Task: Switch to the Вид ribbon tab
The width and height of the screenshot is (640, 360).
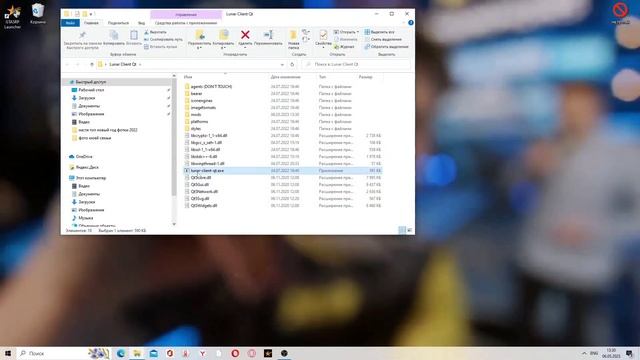Action: 141,23
